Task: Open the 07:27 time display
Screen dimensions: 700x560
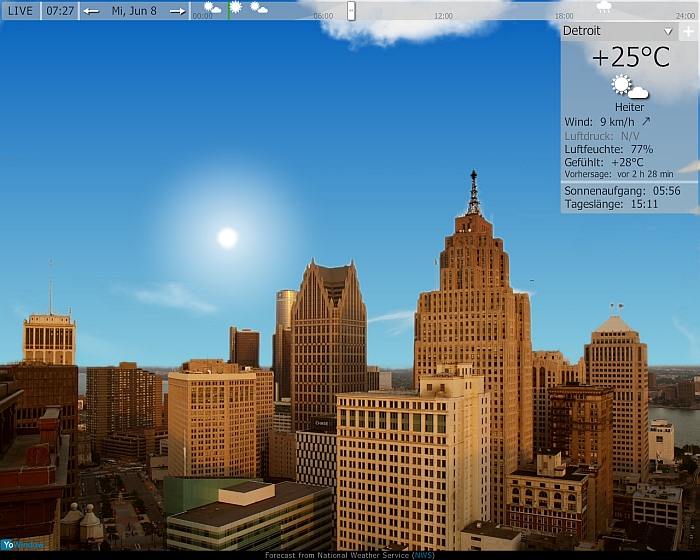Action: pyautogui.click(x=60, y=11)
